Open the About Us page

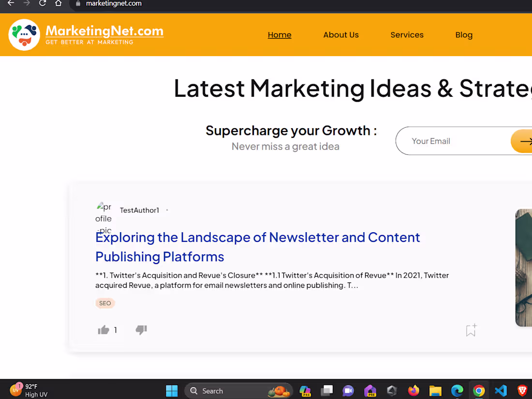coord(341,34)
